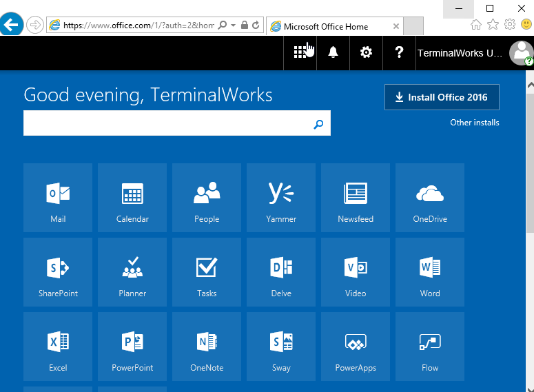Viewport: 534px width, 392px height.
Task: Open the OneDrive tile
Action: (x=430, y=198)
